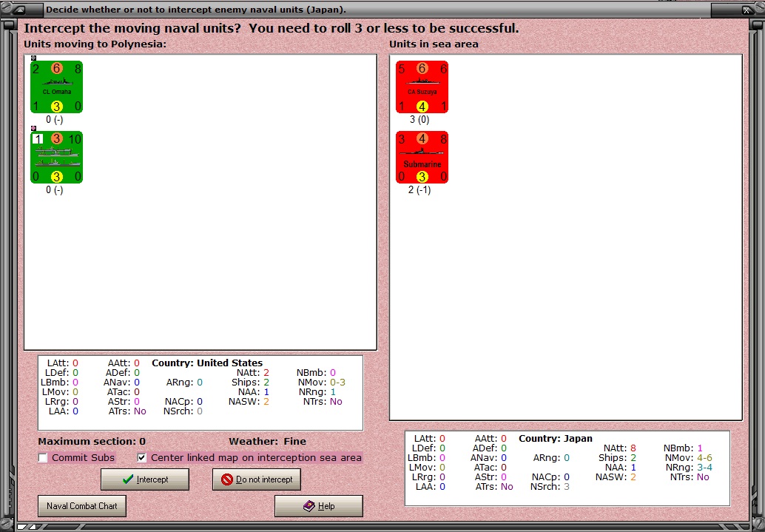Click the 'Country: Japan' label

coord(555,438)
